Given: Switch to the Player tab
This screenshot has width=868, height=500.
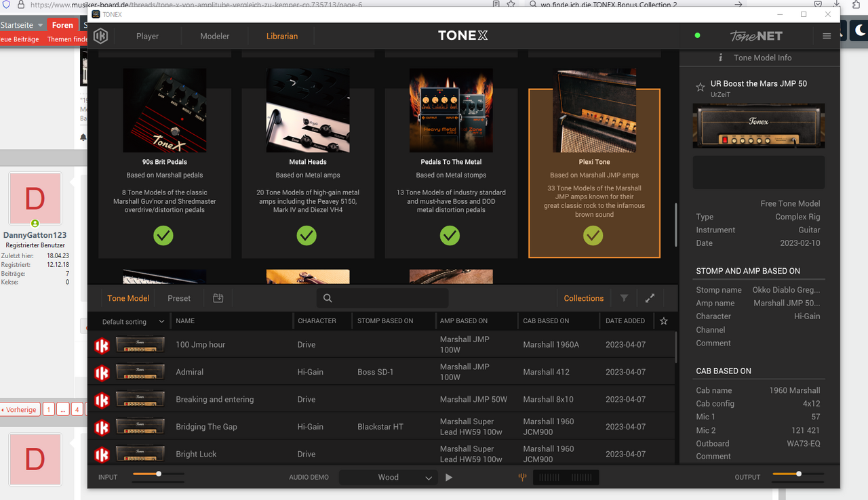Looking at the screenshot, I should (147, 36).
